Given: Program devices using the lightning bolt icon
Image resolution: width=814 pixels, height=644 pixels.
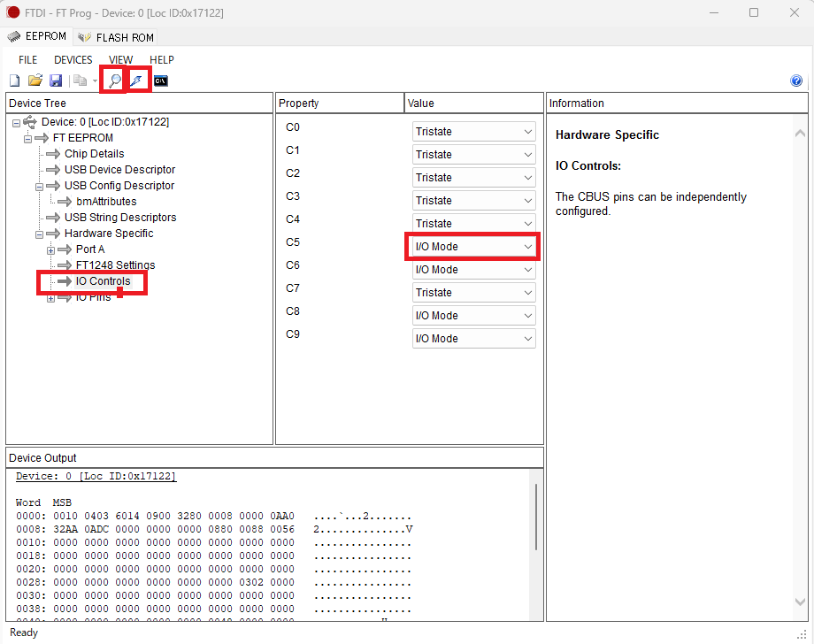Looking at the screenshot, I should coord(136,80).
